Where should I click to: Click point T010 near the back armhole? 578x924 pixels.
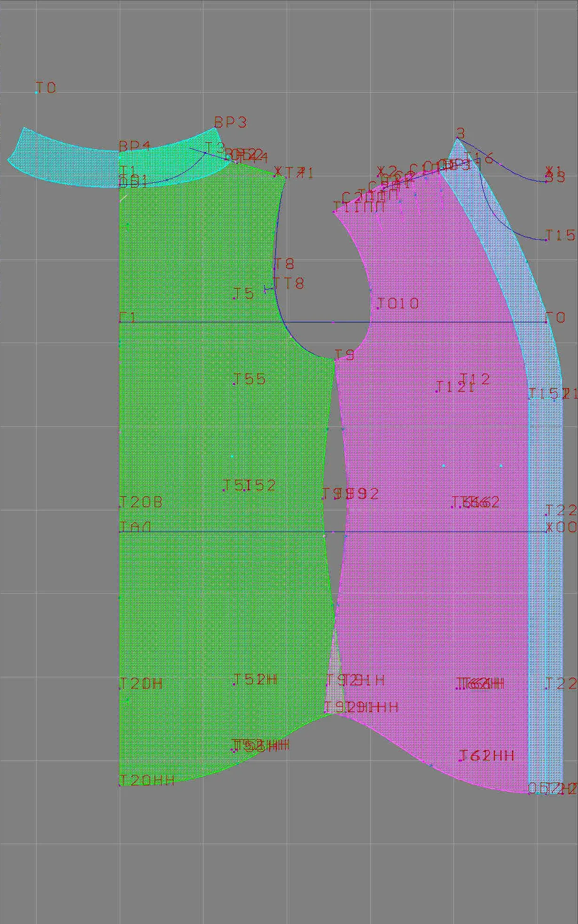[x=378, y=308]
